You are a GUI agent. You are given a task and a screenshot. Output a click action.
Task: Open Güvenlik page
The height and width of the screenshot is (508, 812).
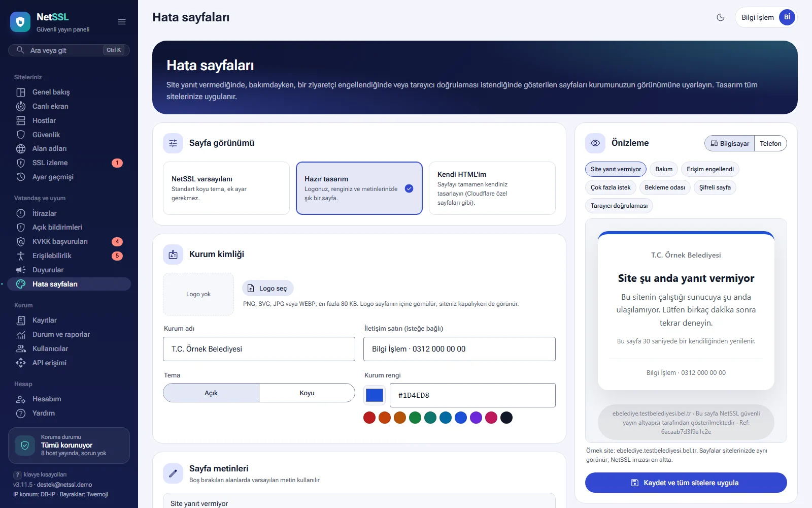click(70, 135)
